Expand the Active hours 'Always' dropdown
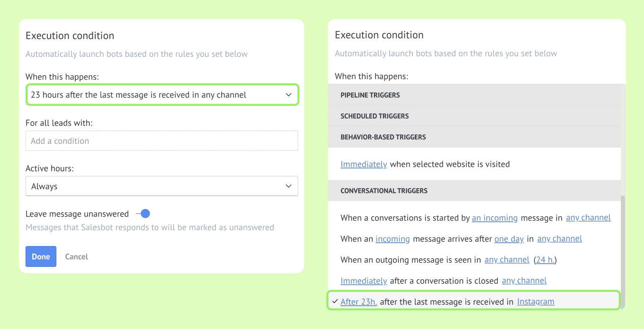This screenshot has width=644, height=329. (x=162, y=186)
